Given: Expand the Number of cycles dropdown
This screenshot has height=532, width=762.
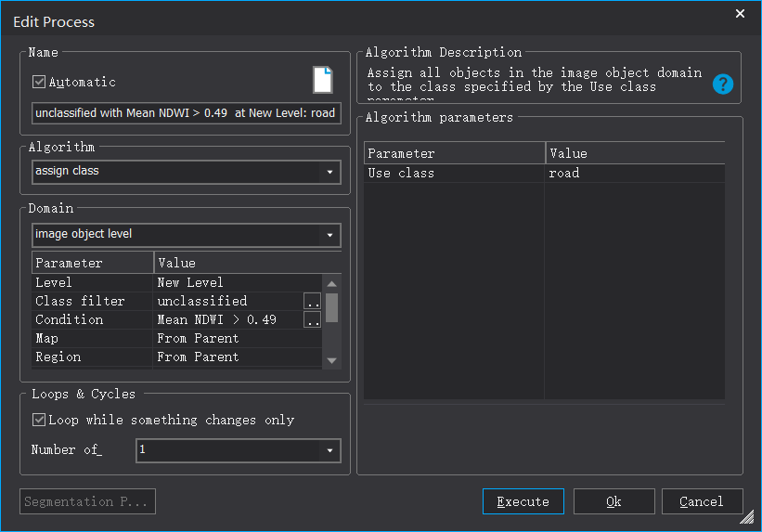Looking at the screenshot, I should (x=329, y=451).
